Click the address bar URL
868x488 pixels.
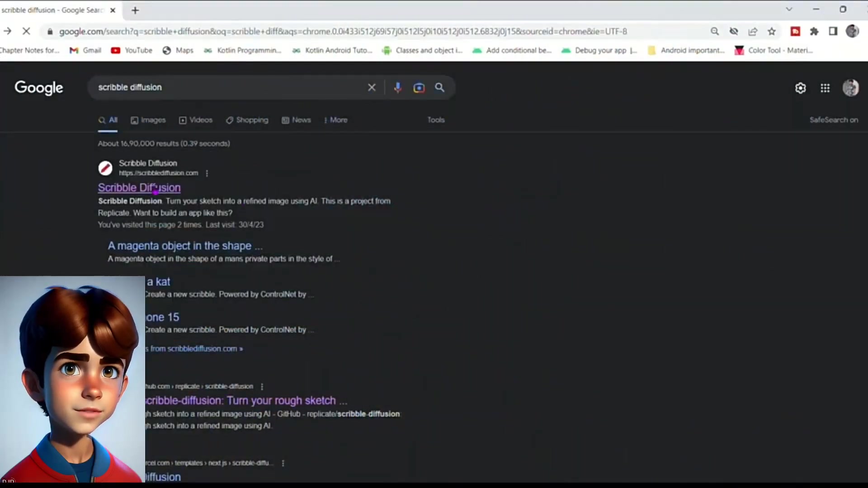click(x=343, y=32)
